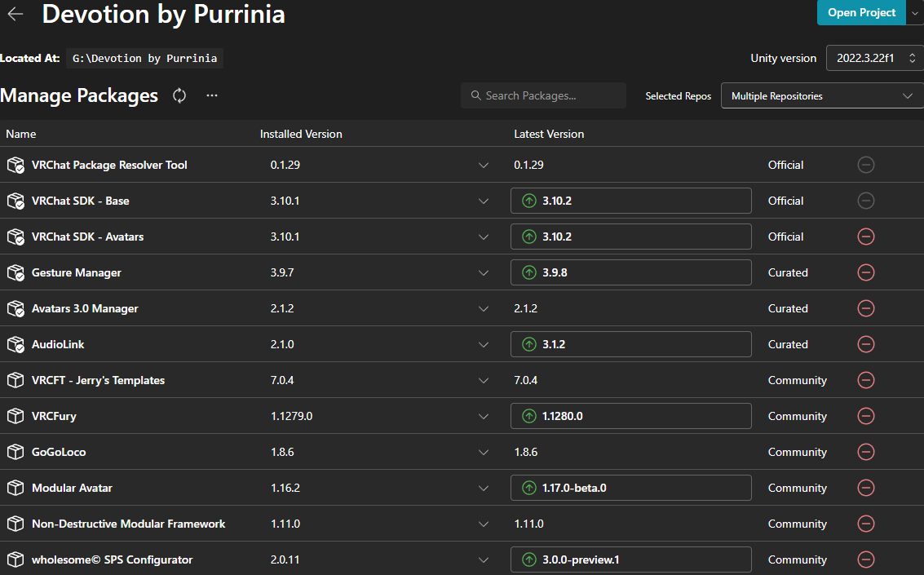Viewport: 924px width, 575px height.
Task: Click the Installed Version column header
Action: [x=301, y=134]
